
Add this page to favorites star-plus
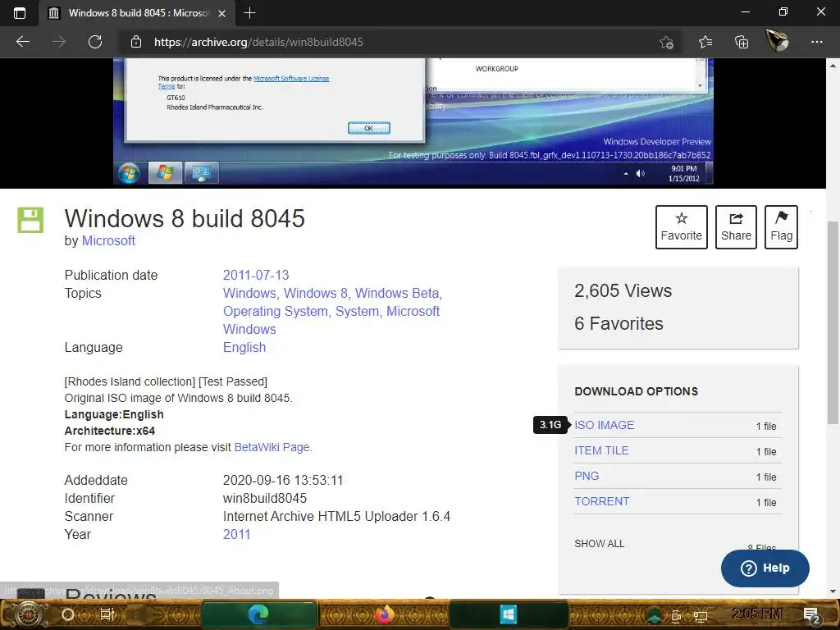point(666,43)
